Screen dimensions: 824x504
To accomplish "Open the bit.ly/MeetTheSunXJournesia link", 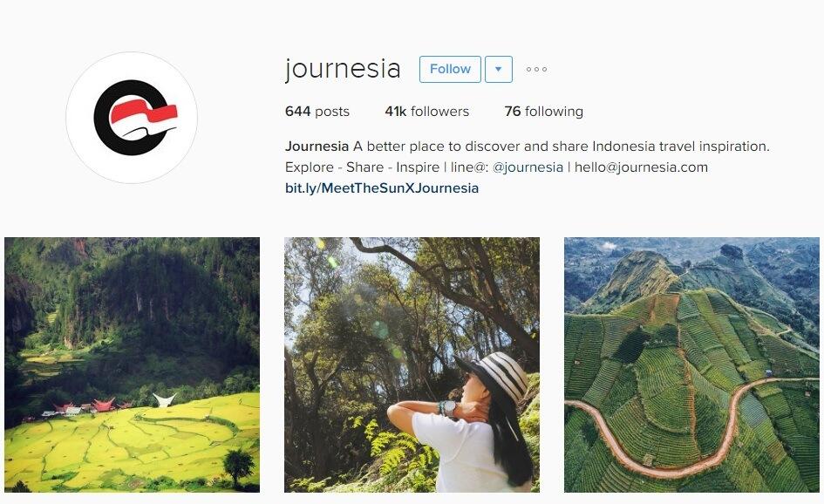I will 382,188.
